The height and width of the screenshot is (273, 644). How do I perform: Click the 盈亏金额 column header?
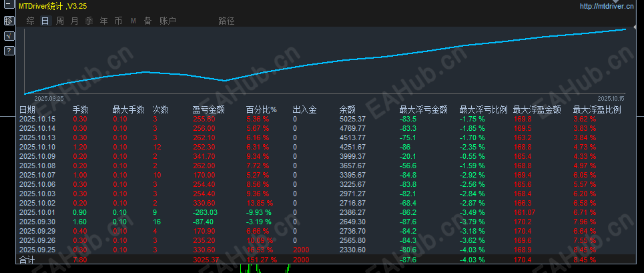tap(208, 109)
